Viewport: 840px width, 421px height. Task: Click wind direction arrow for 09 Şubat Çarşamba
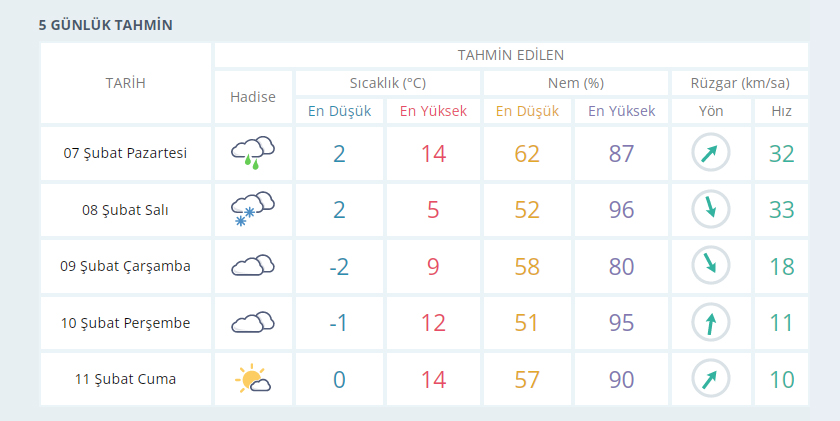click(x=711, y=266)
